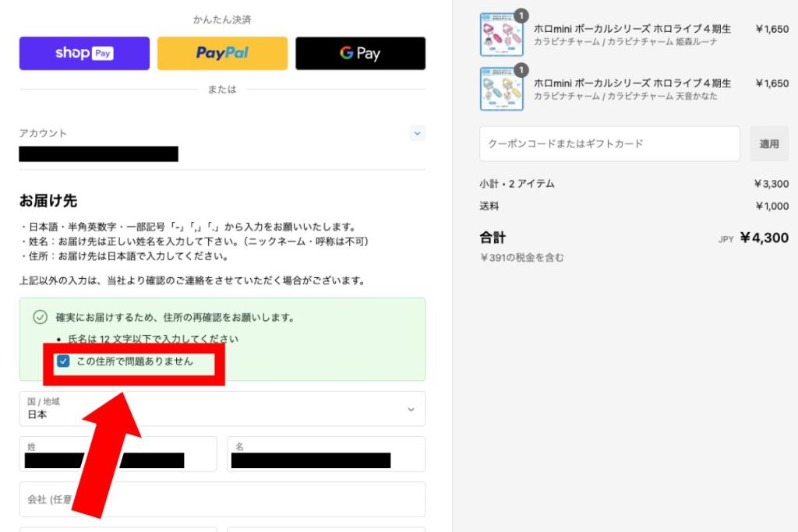Click quantity badge on 姫森ルーナ item
The height and width of the screenshot is (532, 798).
click(x=521, y=15)
